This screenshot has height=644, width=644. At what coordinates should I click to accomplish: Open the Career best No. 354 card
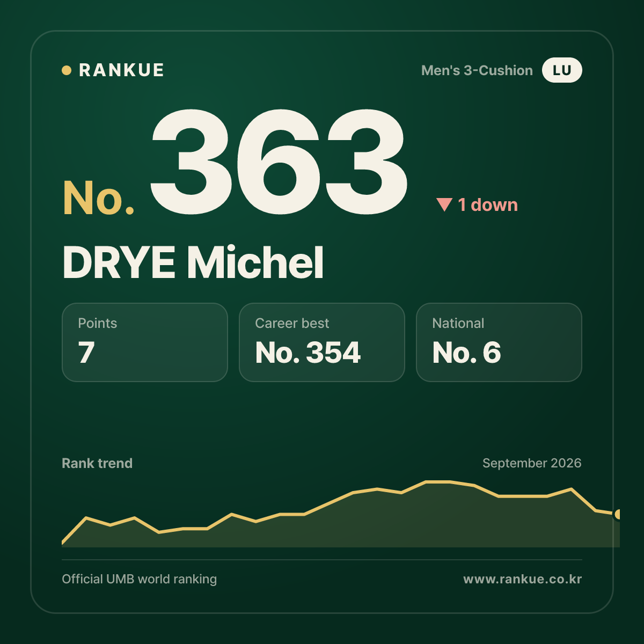click(x=322, y=342)
